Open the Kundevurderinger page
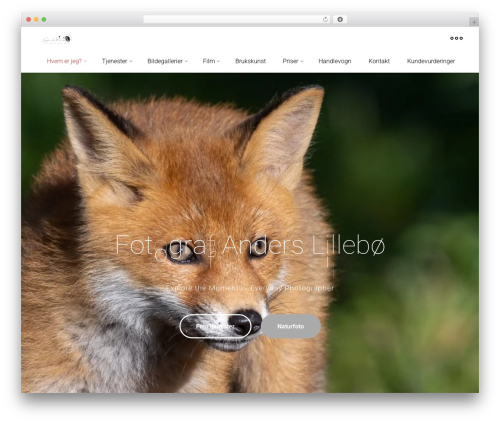This screenshot has width=500, height=423. tap(431, 61)
